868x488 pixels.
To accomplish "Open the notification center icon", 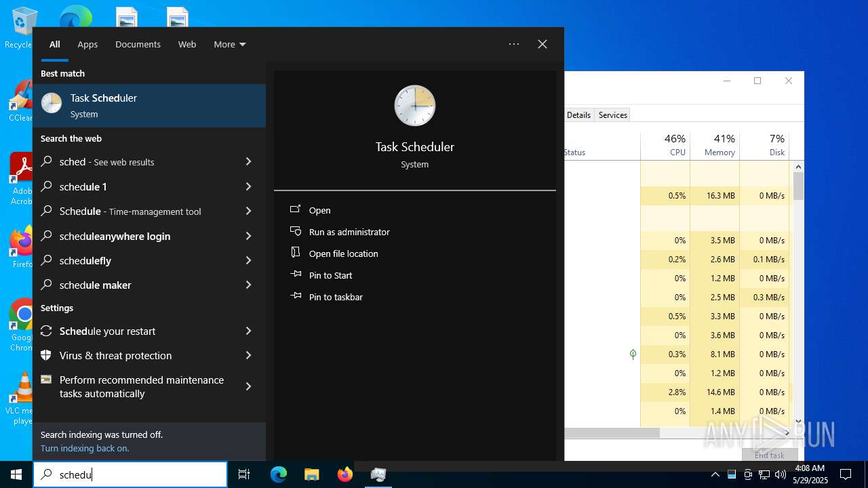I will (x=846, y=474).
